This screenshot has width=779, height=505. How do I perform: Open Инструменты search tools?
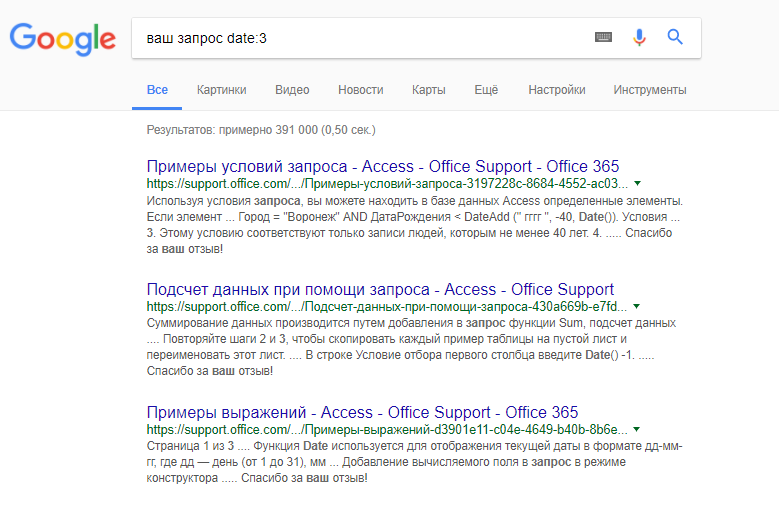(650, 90)
